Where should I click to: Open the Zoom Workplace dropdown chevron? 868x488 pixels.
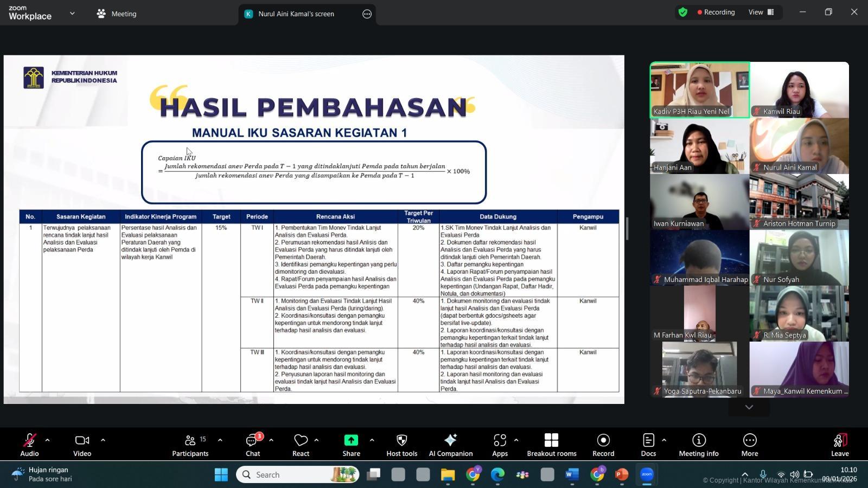(x=72, y=14)
